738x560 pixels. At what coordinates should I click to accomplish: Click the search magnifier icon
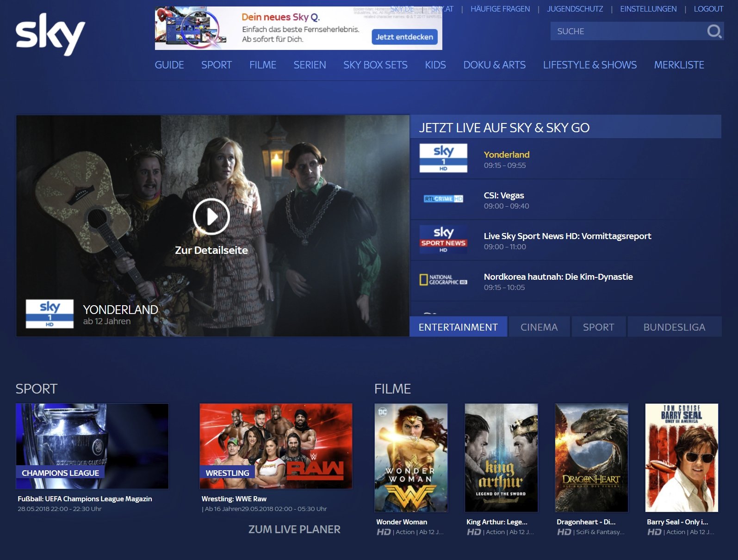[x=714, y=31]
